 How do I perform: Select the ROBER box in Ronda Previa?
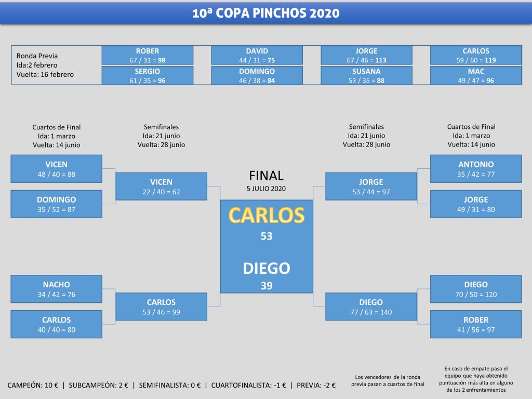(x=148, y=56)
